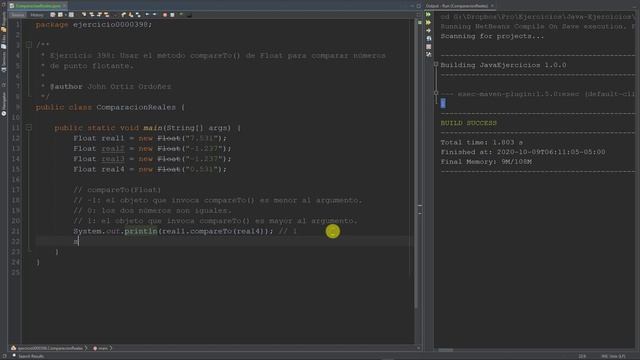Switch to the History view tab
This screenshot has width=640, height=360.
click(x=37, y=15)
